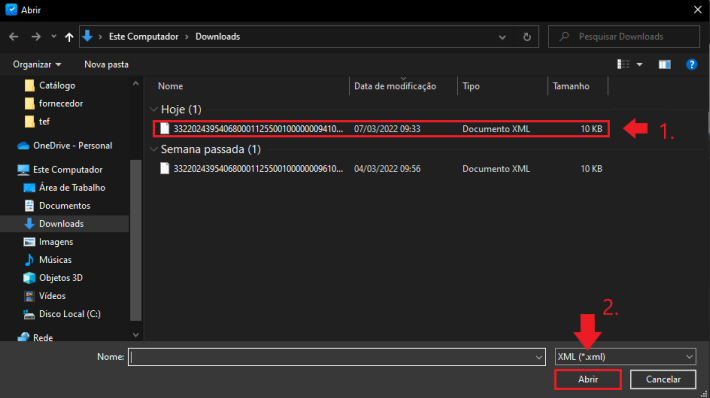Screen dimensions: 710x398
Task: Open the view options dropdown arrow
Action: [x=639, y=65]
